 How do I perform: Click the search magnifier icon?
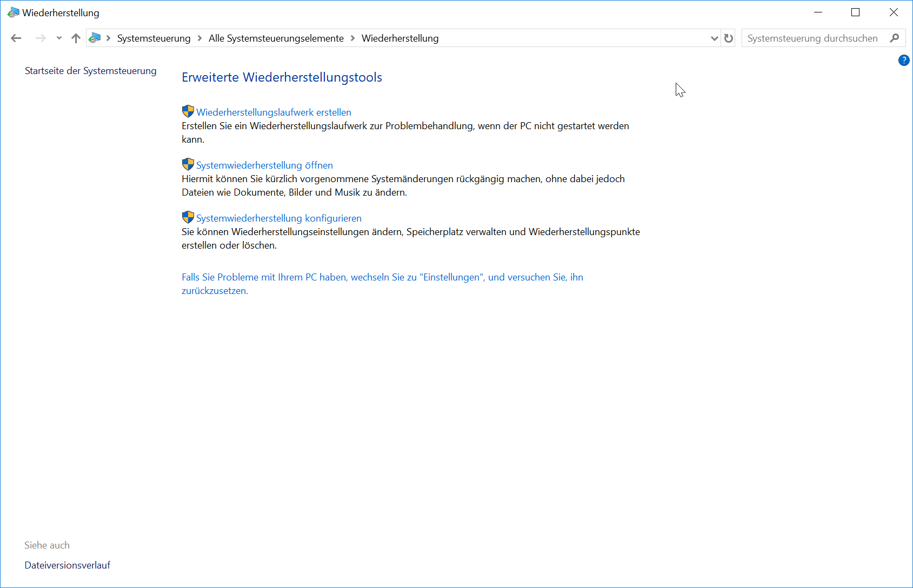[x=895, y=38]
